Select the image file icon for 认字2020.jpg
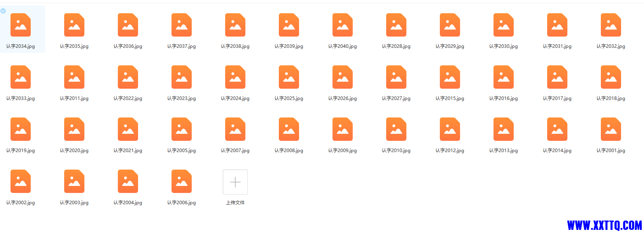Viewport: 644px width, 233px height. [74, 129]
